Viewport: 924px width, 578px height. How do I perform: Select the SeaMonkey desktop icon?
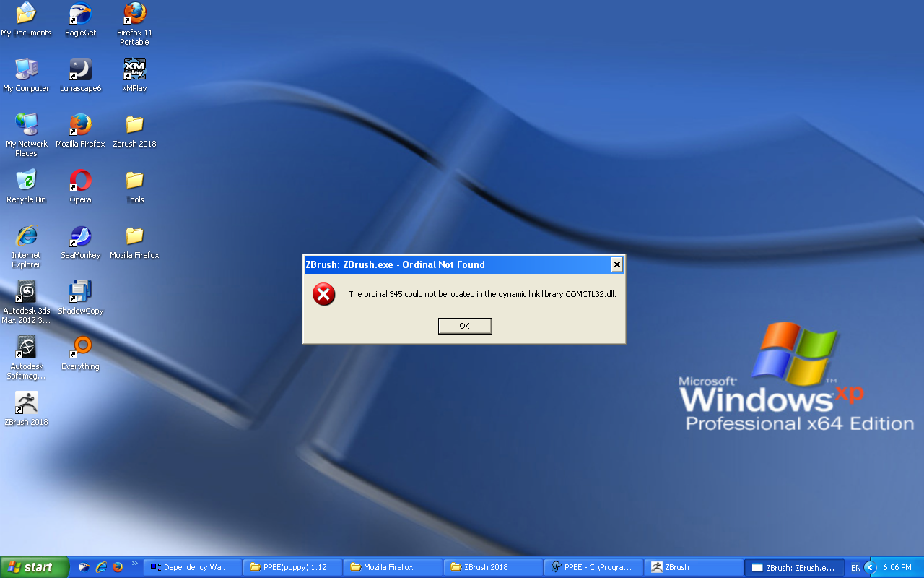click(81, 242)
